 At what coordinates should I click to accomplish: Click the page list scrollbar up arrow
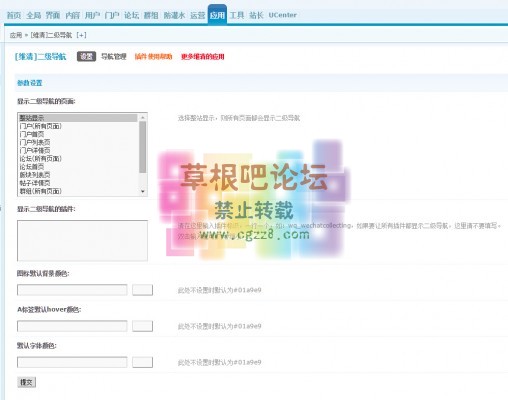(x=143, y=117)
